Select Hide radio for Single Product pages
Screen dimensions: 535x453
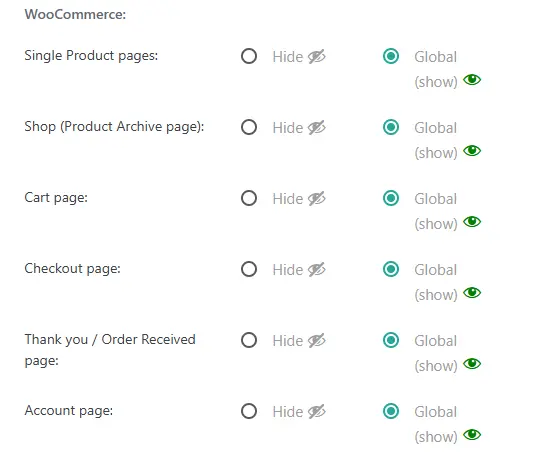(x=249, y=56)
